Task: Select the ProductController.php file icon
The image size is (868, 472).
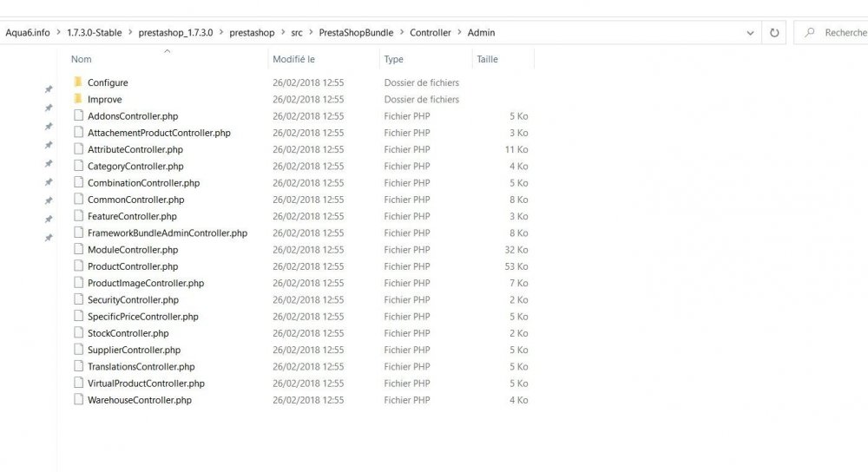Action: pos(79,265)
